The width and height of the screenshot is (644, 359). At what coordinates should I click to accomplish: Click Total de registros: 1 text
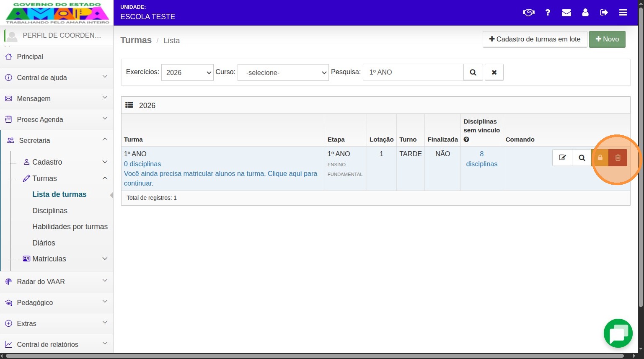point(152,198)
